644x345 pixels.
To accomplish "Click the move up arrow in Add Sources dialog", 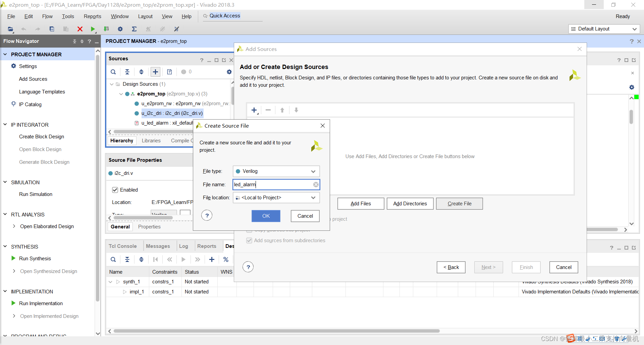I will (282, 110).
